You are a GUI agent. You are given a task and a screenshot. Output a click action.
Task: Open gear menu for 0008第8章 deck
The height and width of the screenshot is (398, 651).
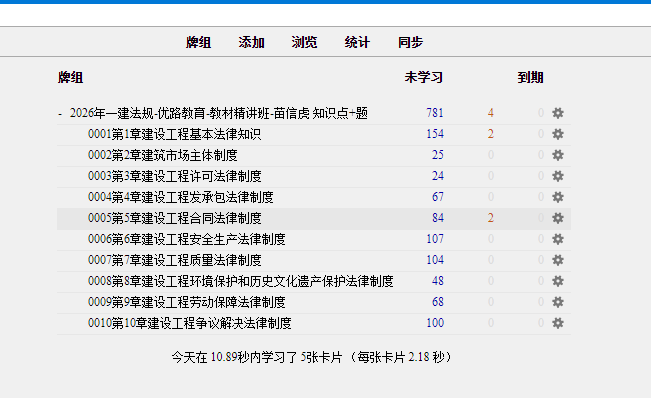tap(558, 281)
